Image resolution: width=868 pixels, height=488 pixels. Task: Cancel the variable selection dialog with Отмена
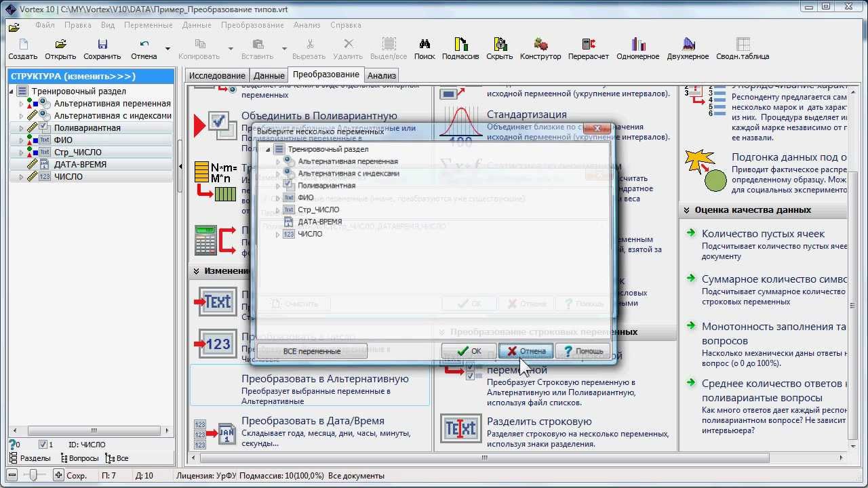(526, 351)
